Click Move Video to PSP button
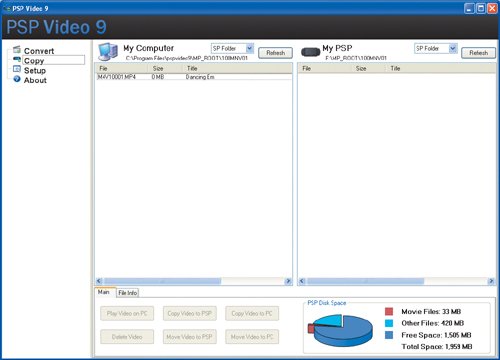Image resolution: width=500 pixels, height=360 pixels. pyautogui.click(x=190, y=337)
